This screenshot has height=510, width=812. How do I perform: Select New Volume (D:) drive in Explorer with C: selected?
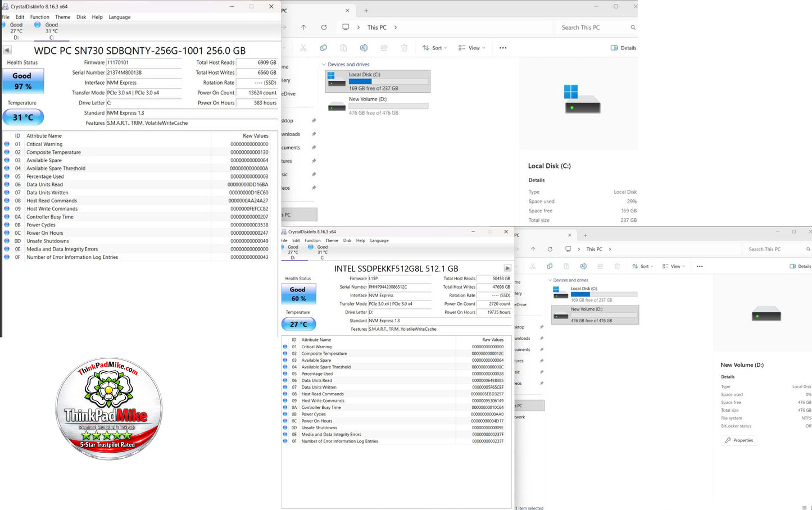pyautogui.click(x=378, y=106)
